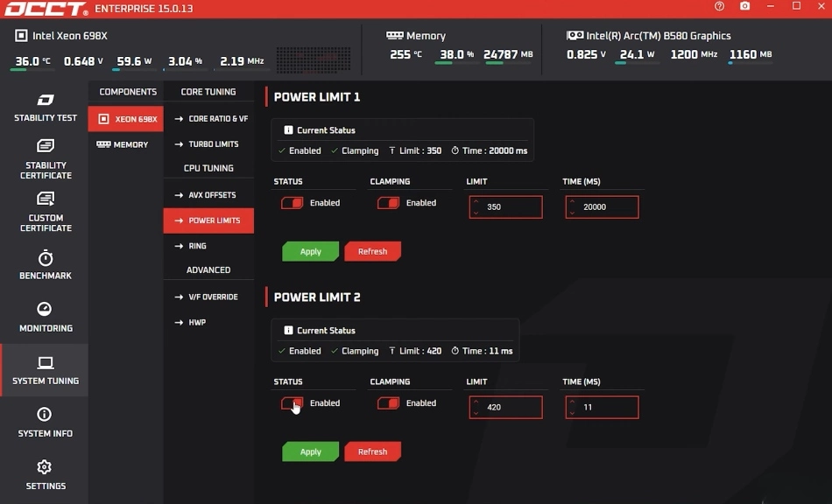Toggle Power Limit 1 Clamping switch
The height and width of the screenshot is (504, 832).
388,203
